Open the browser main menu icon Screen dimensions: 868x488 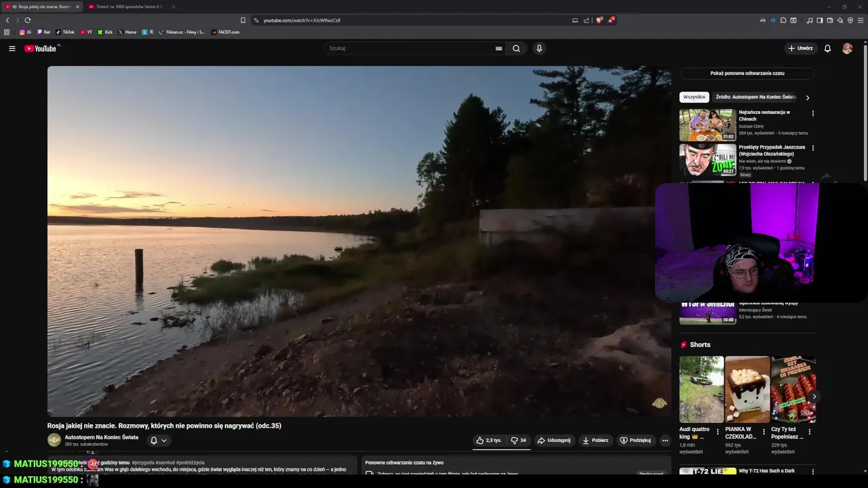pyautogui.click(x=861, y=20)
